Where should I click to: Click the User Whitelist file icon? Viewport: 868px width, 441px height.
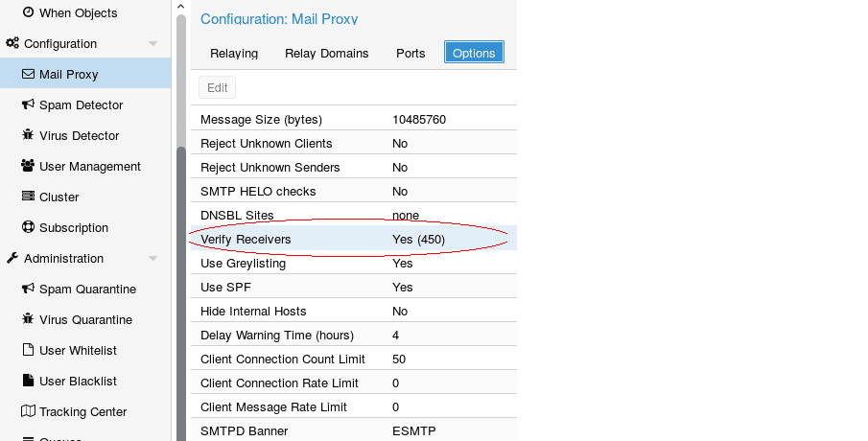tap(28, 350)
